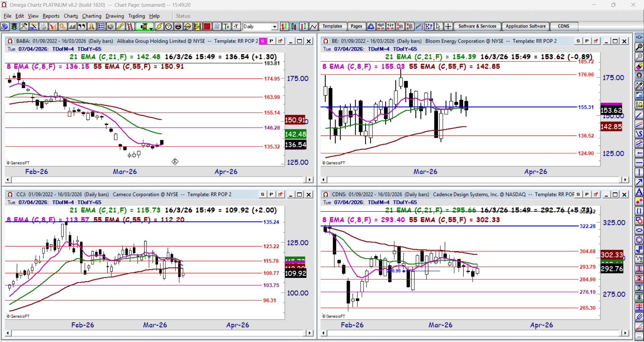Viewport: 644px width, 342px height.
Task: Click the yellow lightning bolt icon
Action: [x=159, y=26]
